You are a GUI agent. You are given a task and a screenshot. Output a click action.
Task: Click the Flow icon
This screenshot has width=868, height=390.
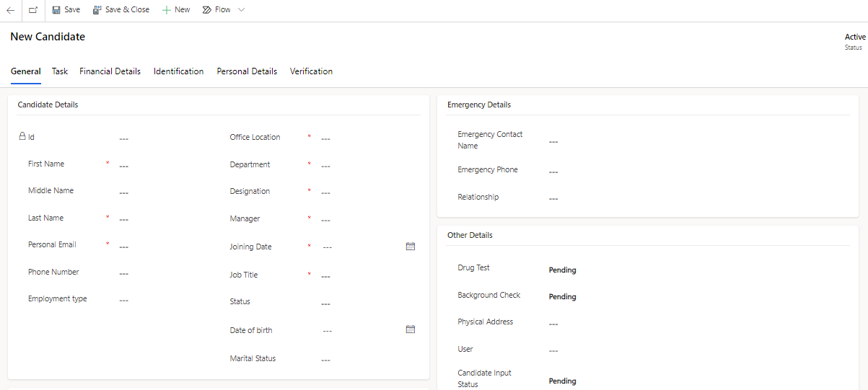pos(207,10)
